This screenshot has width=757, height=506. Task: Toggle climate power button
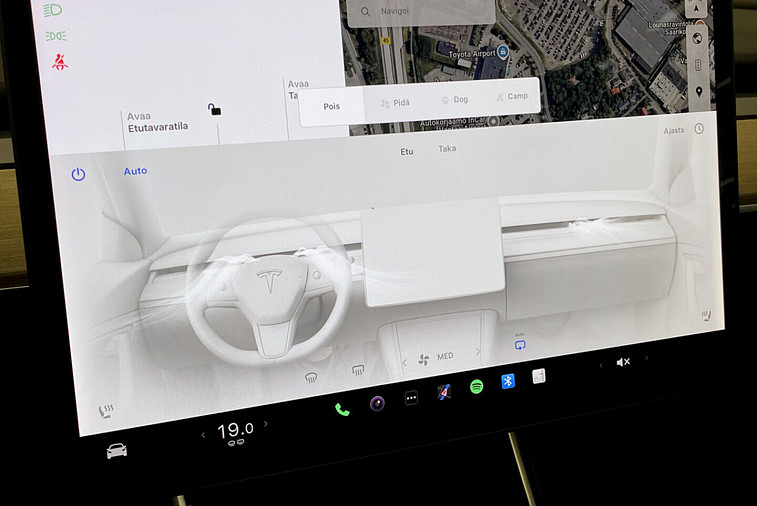[78, 174]
